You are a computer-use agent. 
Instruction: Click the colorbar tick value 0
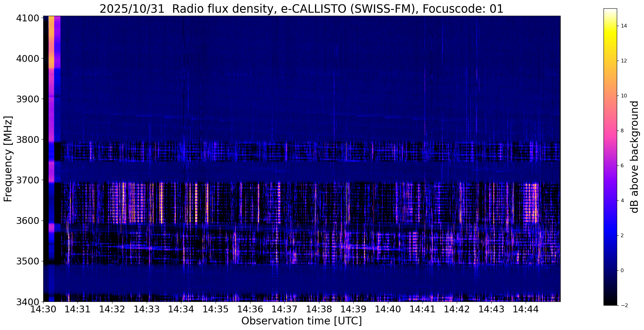[622, 271]
